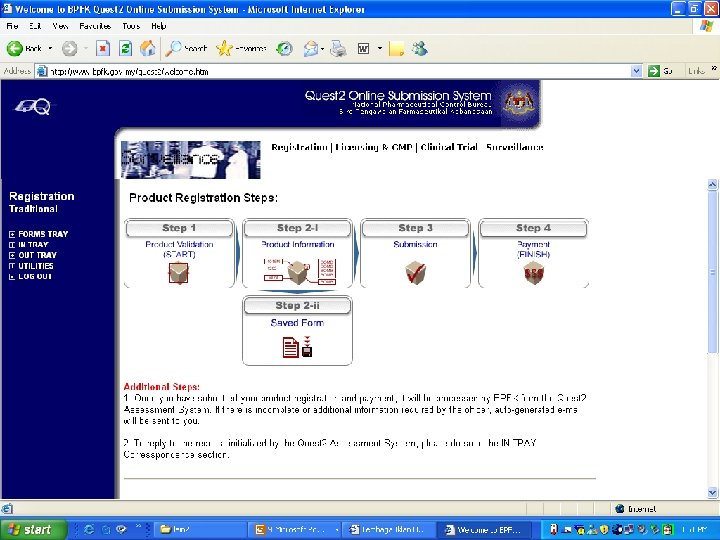720x540 pixels.
Task: Open the Submission link under Step 3
Action: 416,244
